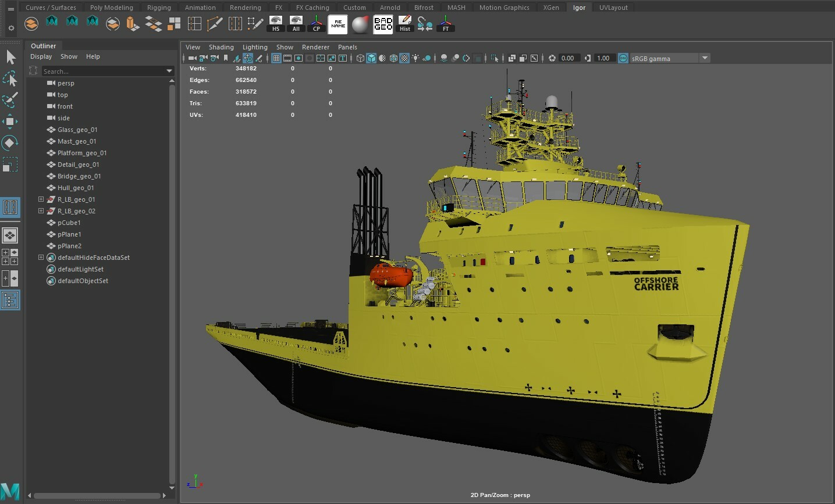
Task: Open the viewport Shading menu
Action: [221, 47]
